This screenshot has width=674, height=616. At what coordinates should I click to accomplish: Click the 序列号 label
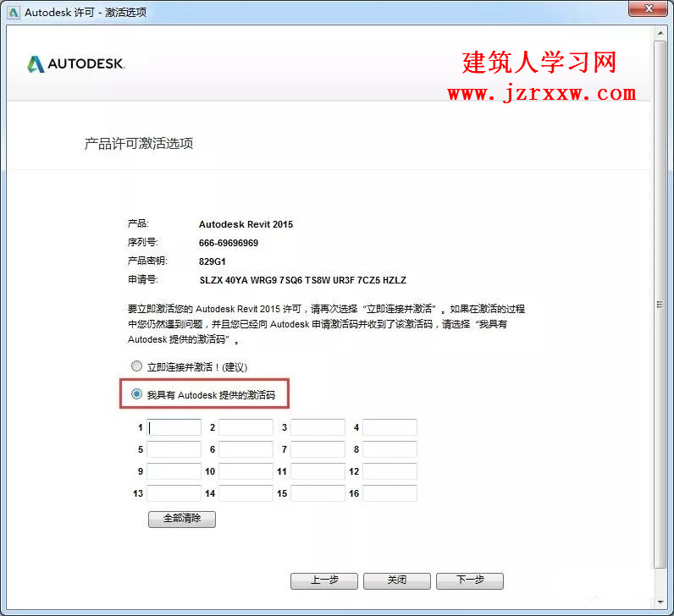coord(143,242)
